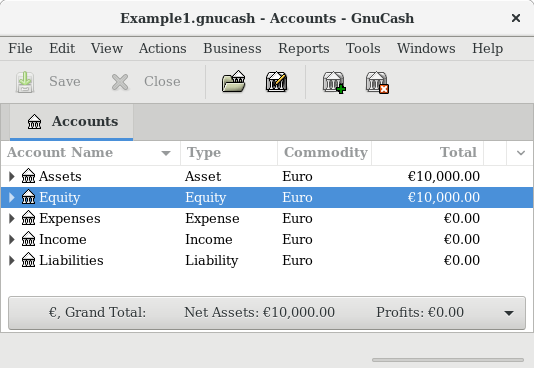The height and width of the screenshot is (368, 534).
Task: Expand the Assets account tree
Action: tap(12, 176)
